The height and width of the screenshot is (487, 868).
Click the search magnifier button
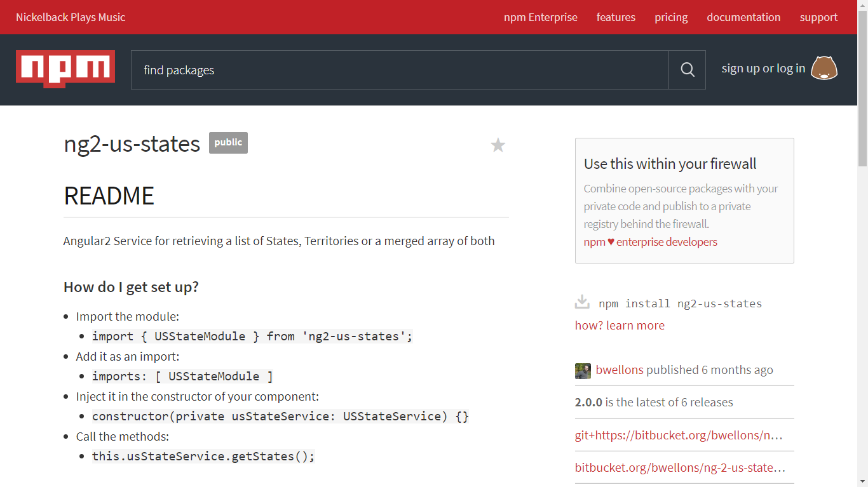click(687, 70)
